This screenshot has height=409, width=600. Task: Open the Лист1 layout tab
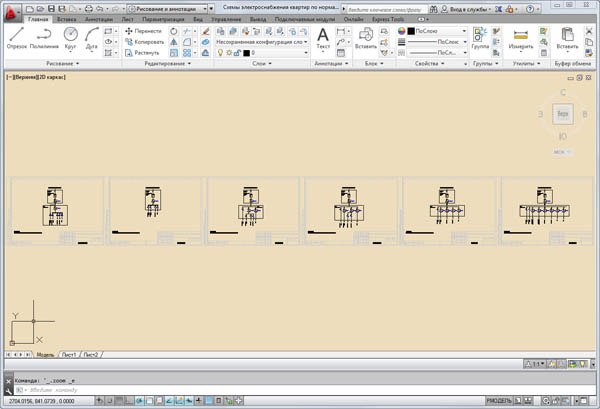click(x=69, y=354)
